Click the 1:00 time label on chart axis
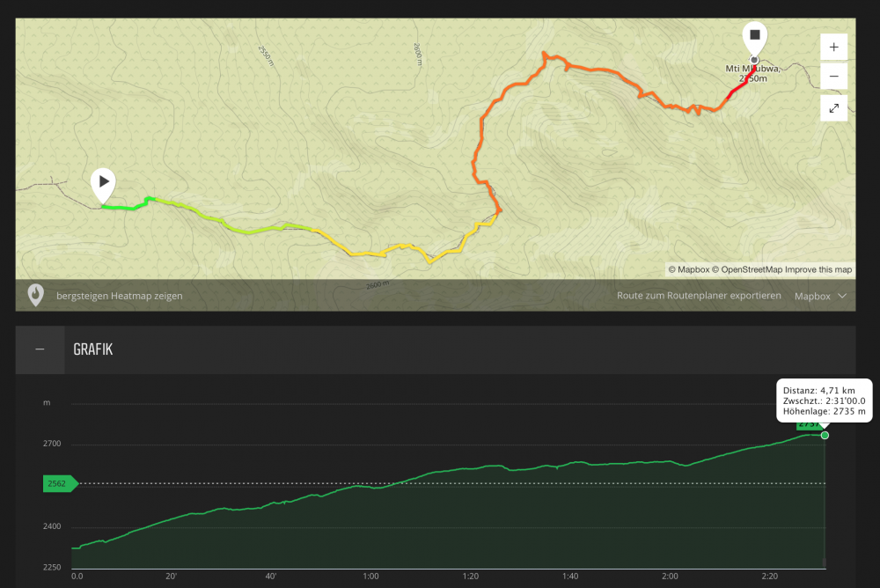The height and width of the screenshot is (588, 880). 370,577
